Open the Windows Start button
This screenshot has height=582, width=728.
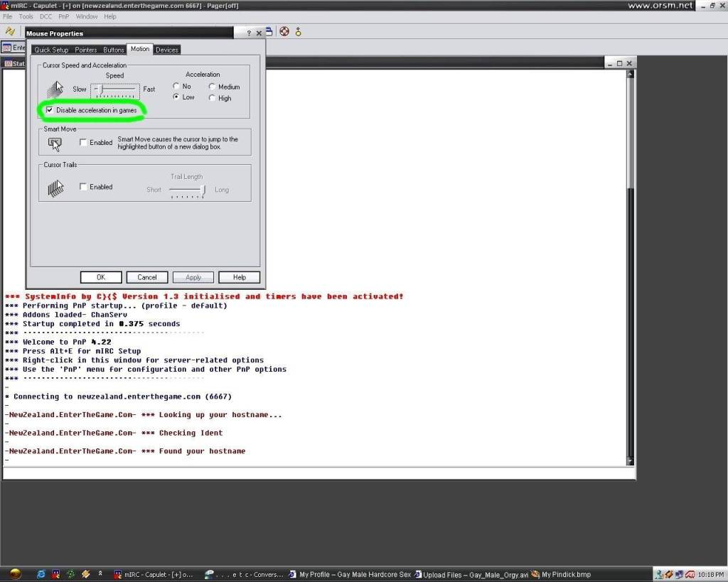point(15,575)
